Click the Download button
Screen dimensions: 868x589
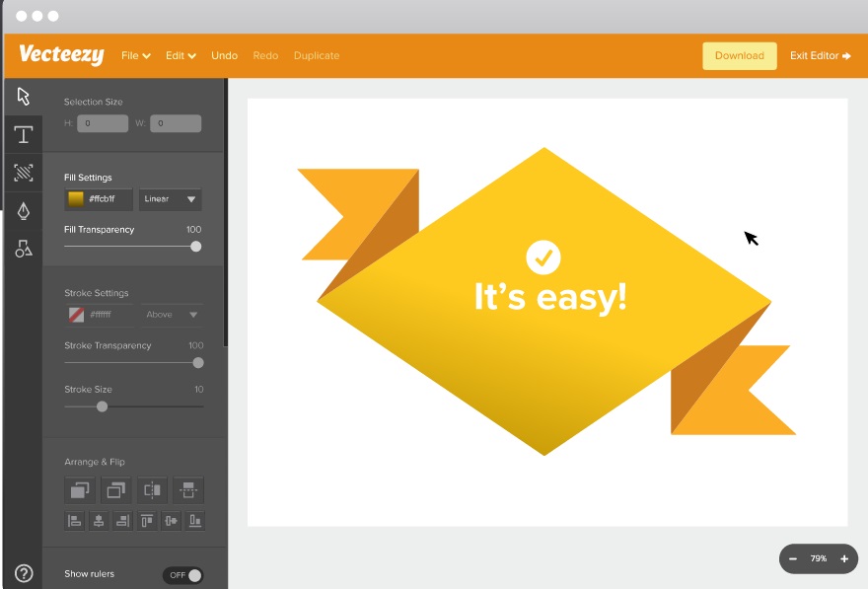tap(739, 55)
